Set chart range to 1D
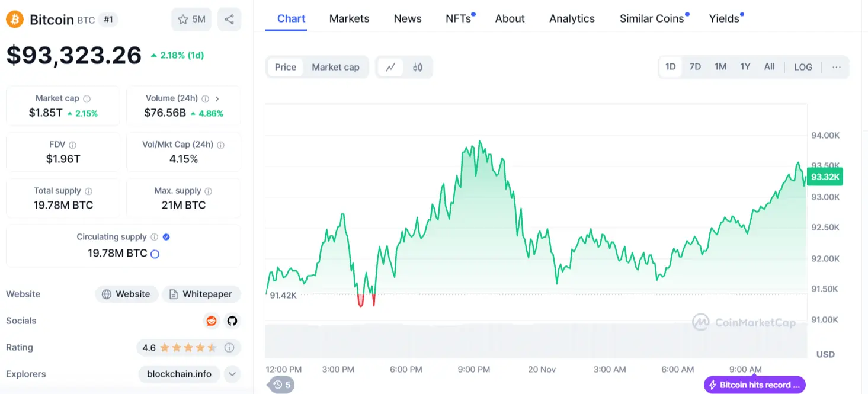Viewport: 868px width, 394px height. coord(671,67)
